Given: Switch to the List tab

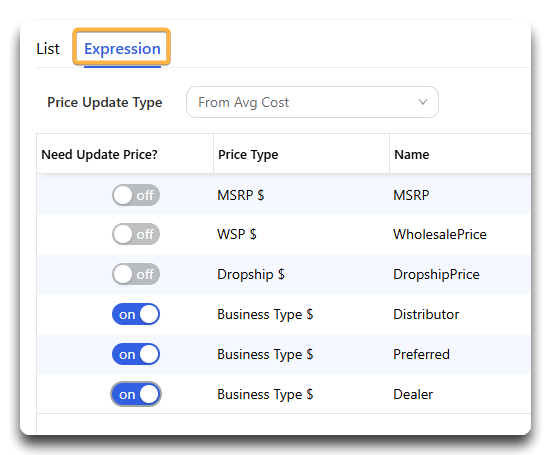Looking at the screenshot, I should click(48, 49).
